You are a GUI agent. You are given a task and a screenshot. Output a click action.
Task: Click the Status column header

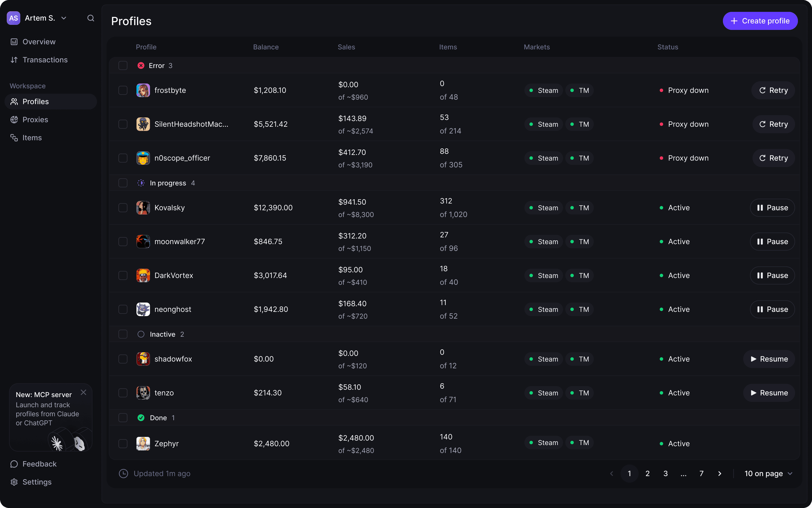click(668, 47)
